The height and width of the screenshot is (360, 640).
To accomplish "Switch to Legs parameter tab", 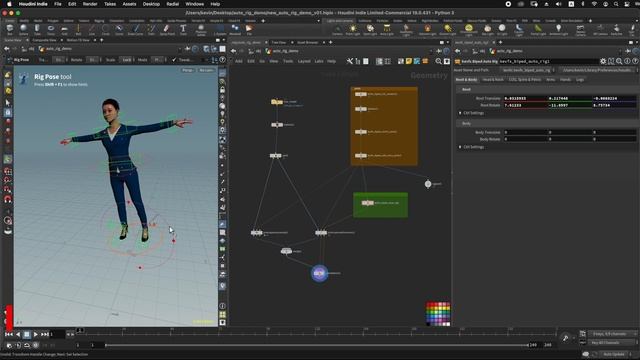I will [x=580, y=80].
